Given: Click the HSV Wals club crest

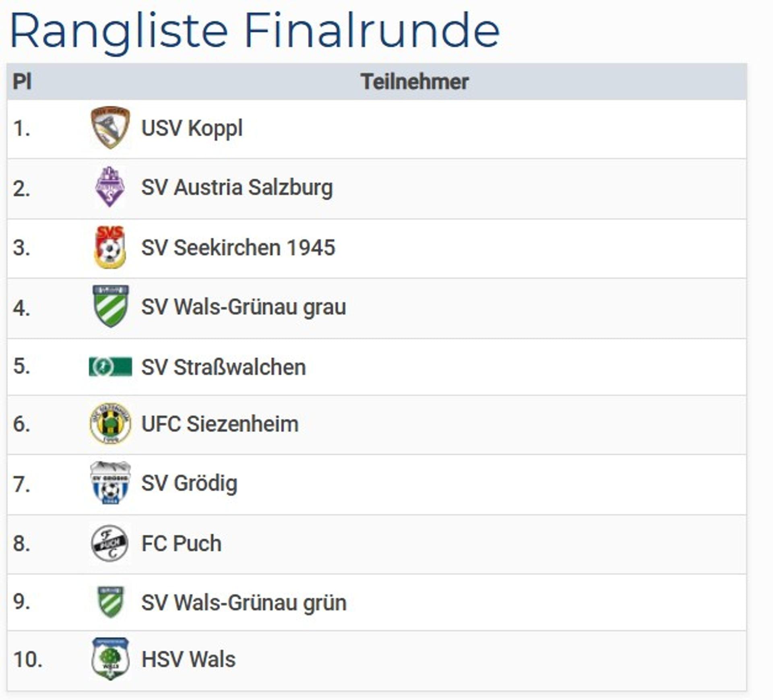Looking at the screenshot, I should (110, 659).
